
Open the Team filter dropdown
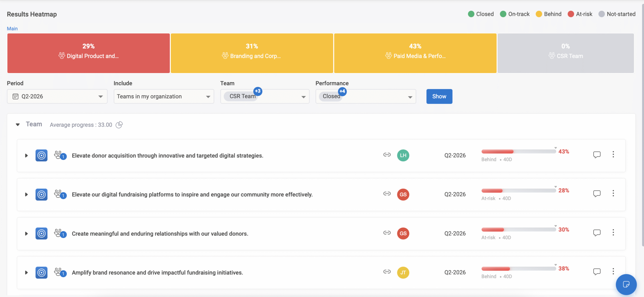tap(265, 96)
